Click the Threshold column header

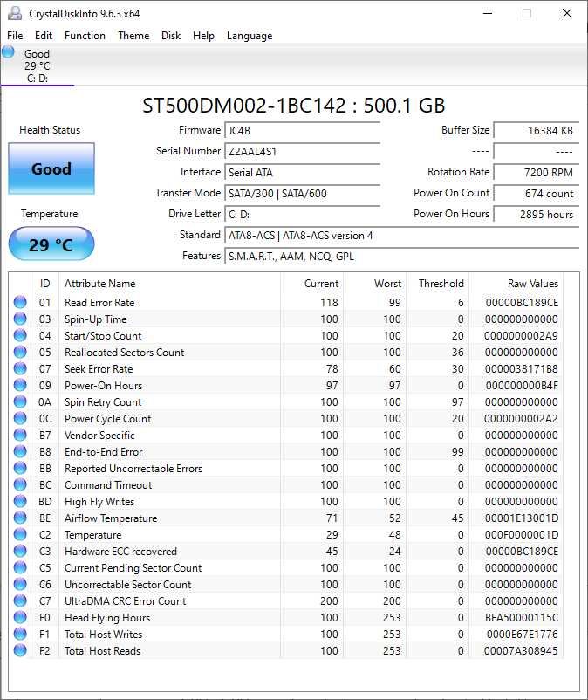[438, 284]
